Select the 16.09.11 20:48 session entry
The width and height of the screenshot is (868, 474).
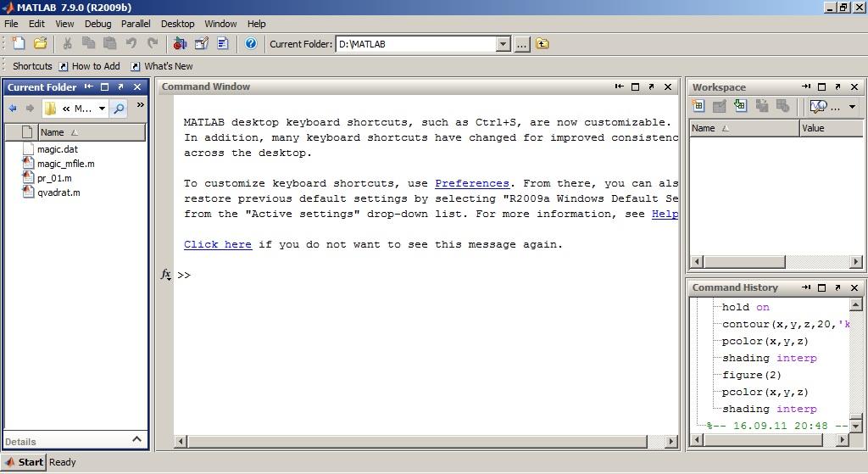pyautogui.click(x=776, y=426)
